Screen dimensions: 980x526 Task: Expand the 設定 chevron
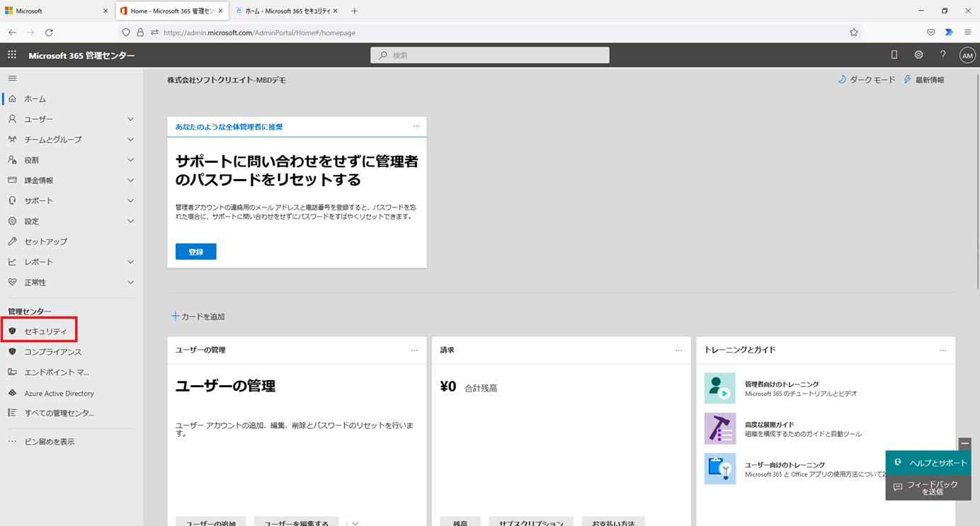(x=130, y=222)
